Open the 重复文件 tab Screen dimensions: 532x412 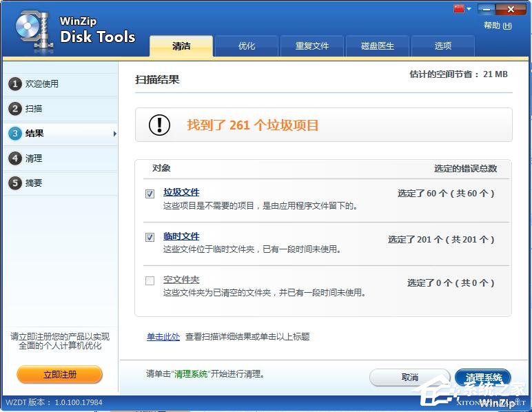click(311, 45)
